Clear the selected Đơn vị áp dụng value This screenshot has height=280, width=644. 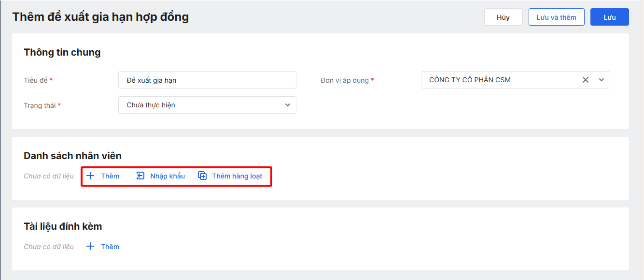click(586, 80)
